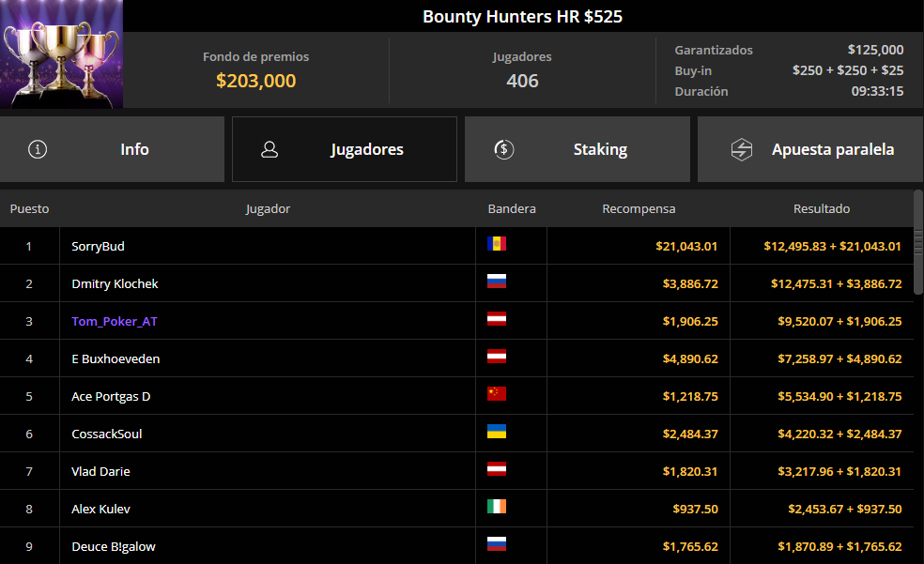
Task: Click the $203,000 prize pool amount
Action: click(255, 81)
